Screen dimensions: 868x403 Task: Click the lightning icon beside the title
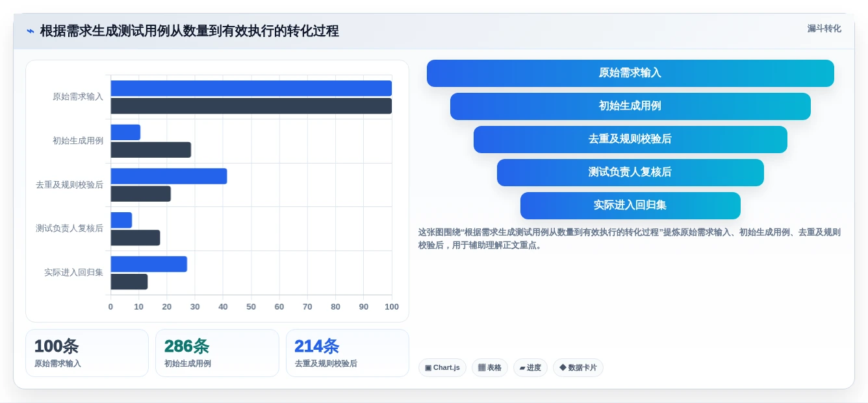30,31
